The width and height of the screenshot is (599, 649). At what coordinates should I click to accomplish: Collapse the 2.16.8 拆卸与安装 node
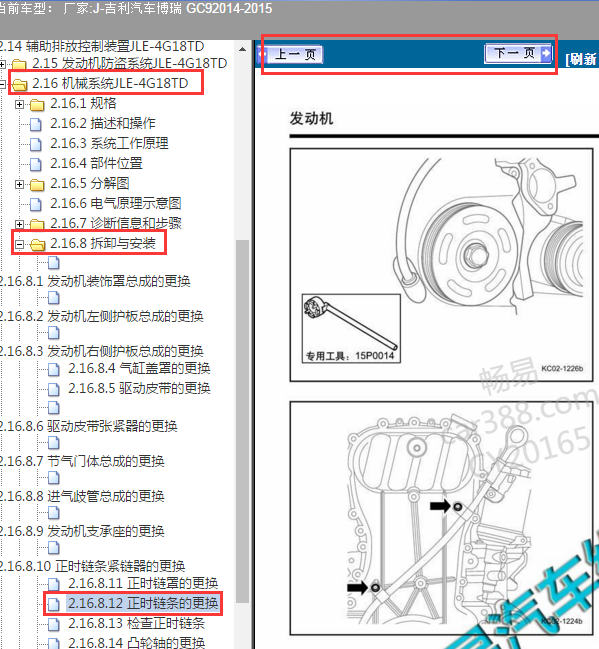[x=19, y=244]
